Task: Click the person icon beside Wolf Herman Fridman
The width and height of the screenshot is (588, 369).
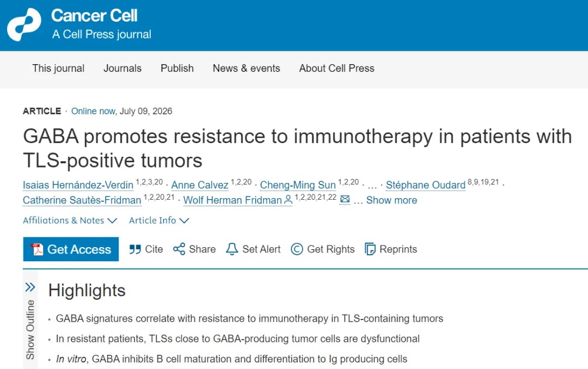Action: click(x=288, y=200)
